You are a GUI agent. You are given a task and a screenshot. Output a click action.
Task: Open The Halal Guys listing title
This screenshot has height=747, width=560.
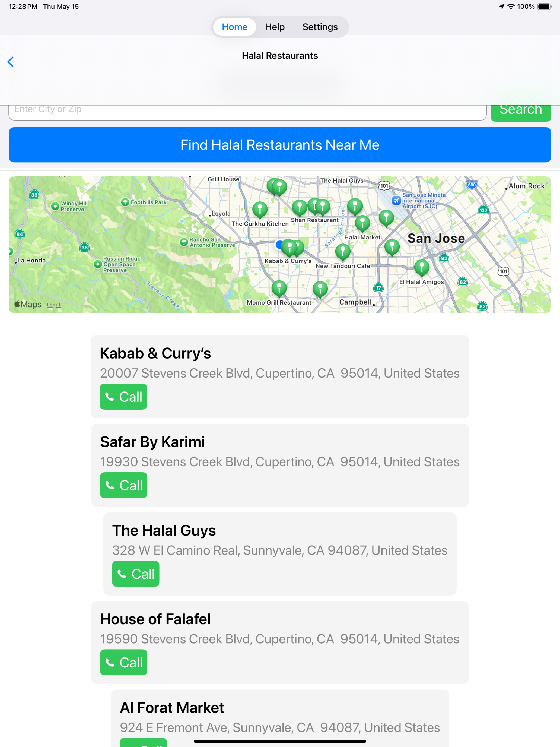164,531
